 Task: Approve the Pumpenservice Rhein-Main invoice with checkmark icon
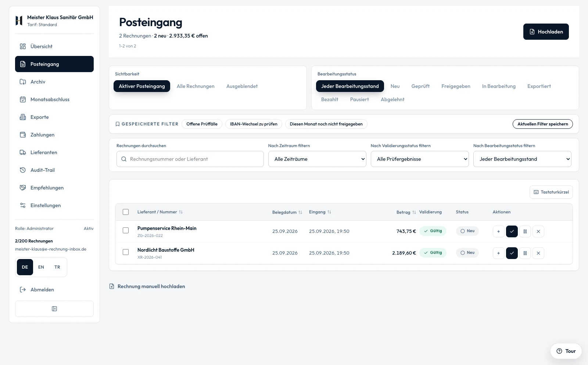[512, 231]
